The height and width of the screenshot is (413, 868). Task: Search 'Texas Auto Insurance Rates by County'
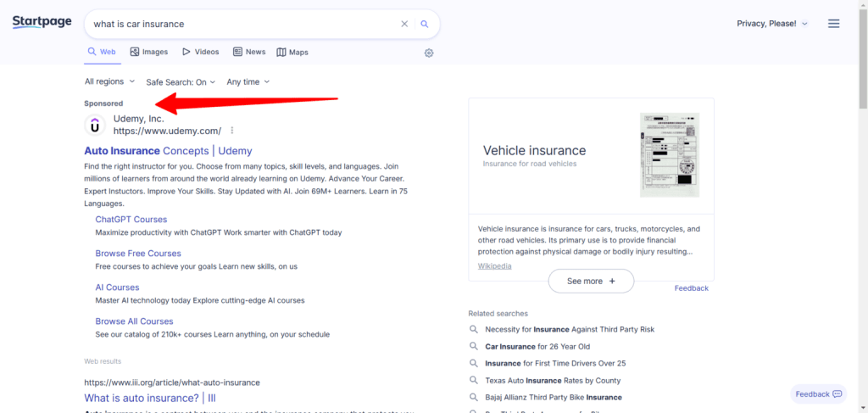pyautogui.click(x=553, y=381)
